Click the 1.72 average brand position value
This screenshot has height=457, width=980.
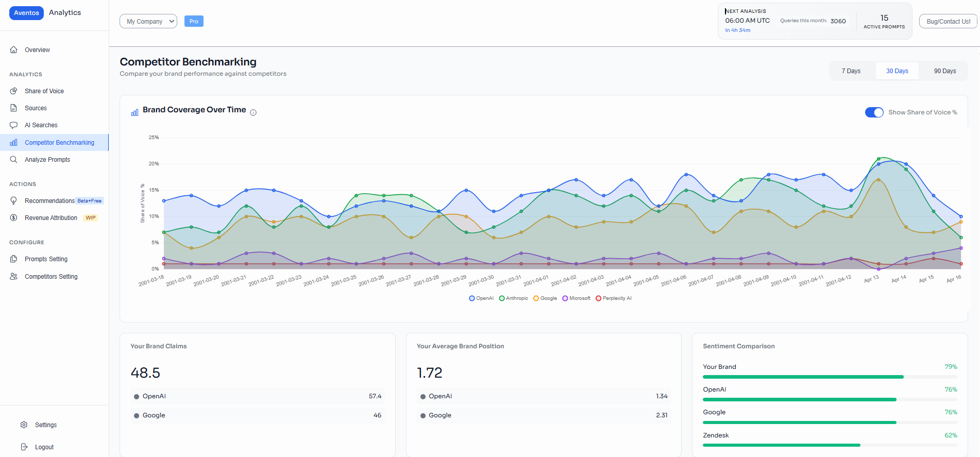click(x=429, y=373)
